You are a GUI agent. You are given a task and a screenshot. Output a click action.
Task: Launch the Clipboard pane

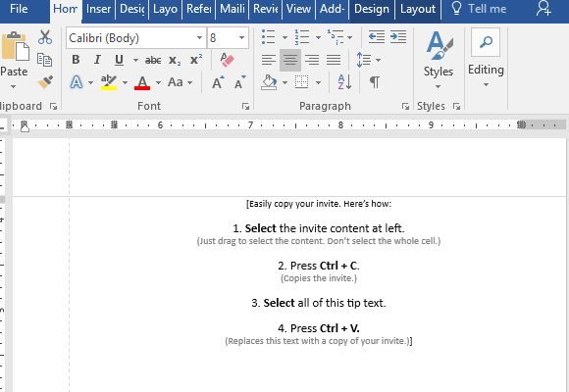pyautogui.click(x=54, y=106)
